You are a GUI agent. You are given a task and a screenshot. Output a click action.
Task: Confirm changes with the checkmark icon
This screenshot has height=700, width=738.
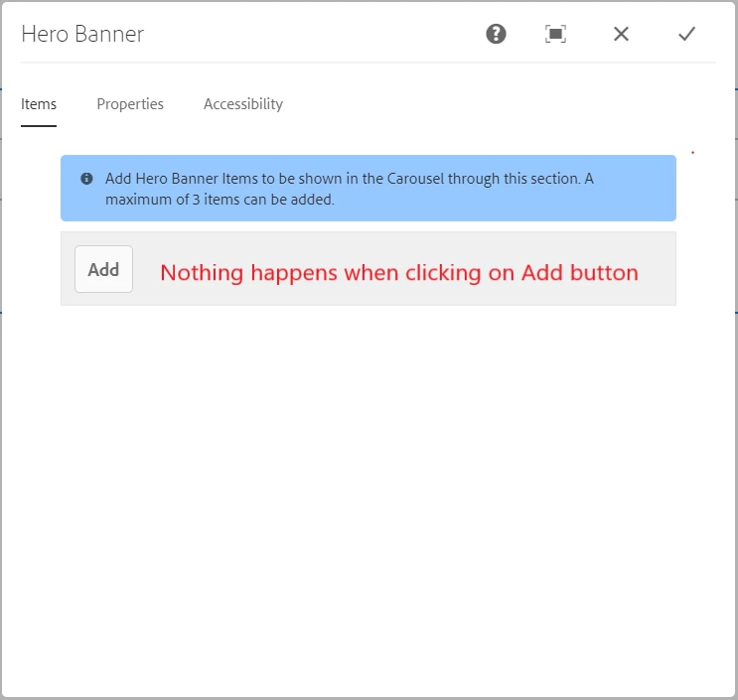[x=686, y=34]
